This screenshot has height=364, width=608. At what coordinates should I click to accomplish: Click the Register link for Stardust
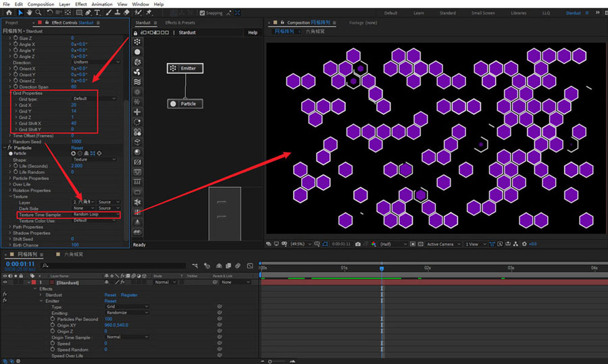click(129, 294)
